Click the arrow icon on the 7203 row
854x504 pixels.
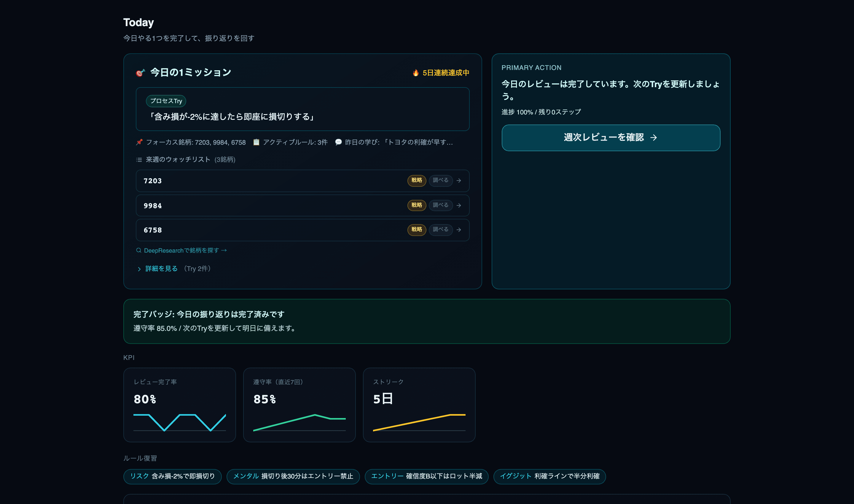(x=459, y=181)
